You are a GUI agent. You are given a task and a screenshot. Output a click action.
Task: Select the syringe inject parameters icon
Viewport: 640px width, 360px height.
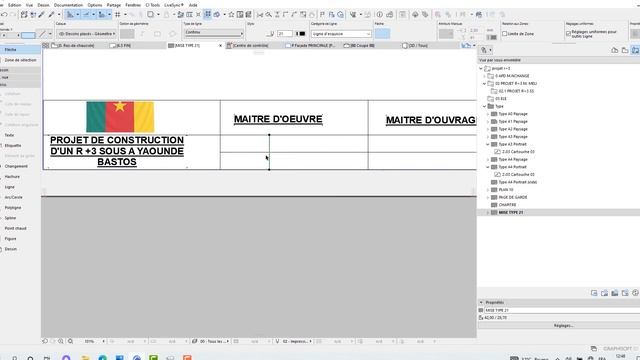click(x=51, y=15)
